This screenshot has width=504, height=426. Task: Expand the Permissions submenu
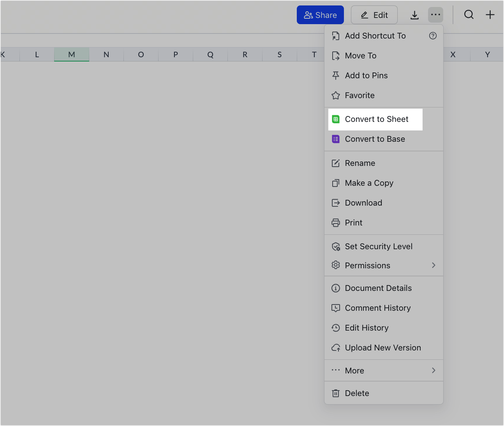click(x=434, y=265)
